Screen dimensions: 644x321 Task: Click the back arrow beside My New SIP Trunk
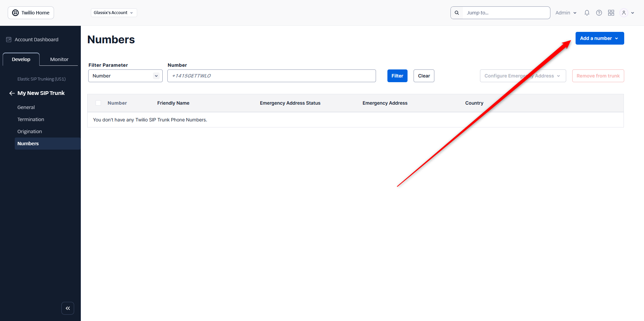[12, 93]
